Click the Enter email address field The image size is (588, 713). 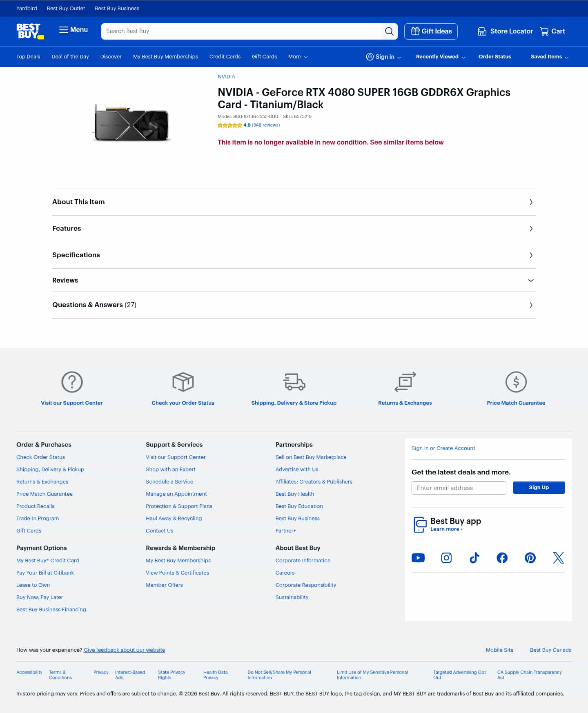pyautogui.click(x=459, y=488)
